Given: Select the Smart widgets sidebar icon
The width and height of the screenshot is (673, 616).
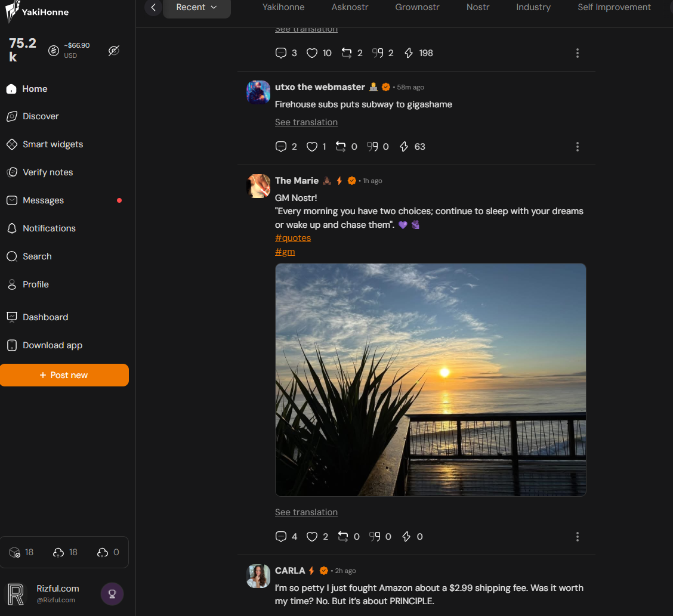Looking at the screenshot, I should [12, 144].
